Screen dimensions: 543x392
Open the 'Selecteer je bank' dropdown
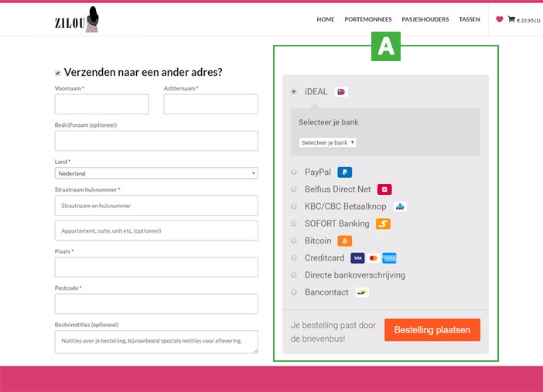(x=327, y=142)
